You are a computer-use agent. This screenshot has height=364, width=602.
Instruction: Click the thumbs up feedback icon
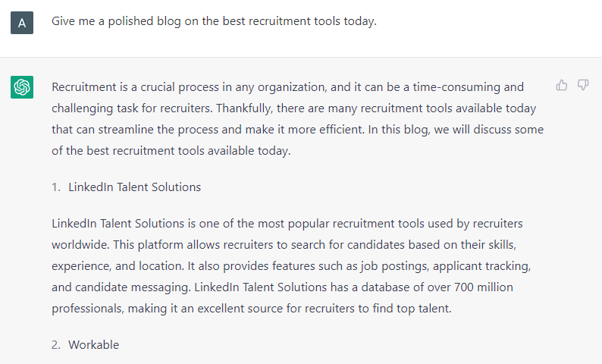tap(561, 85)
